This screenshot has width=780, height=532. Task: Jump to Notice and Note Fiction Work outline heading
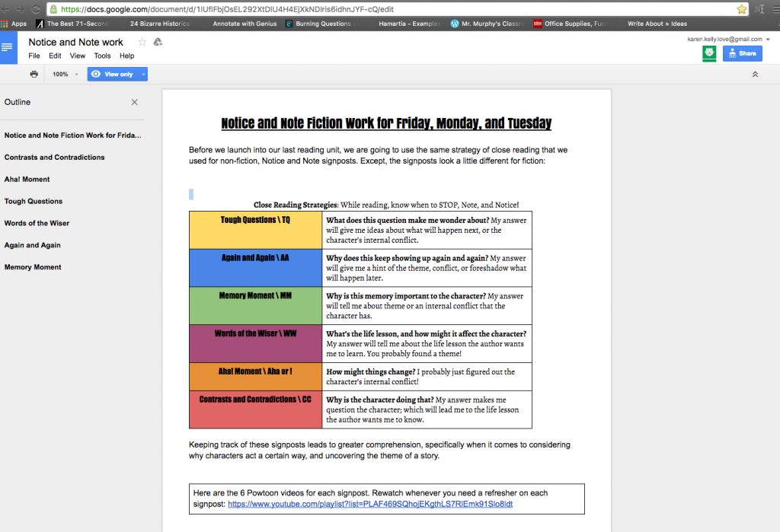(x=72, y=135)
